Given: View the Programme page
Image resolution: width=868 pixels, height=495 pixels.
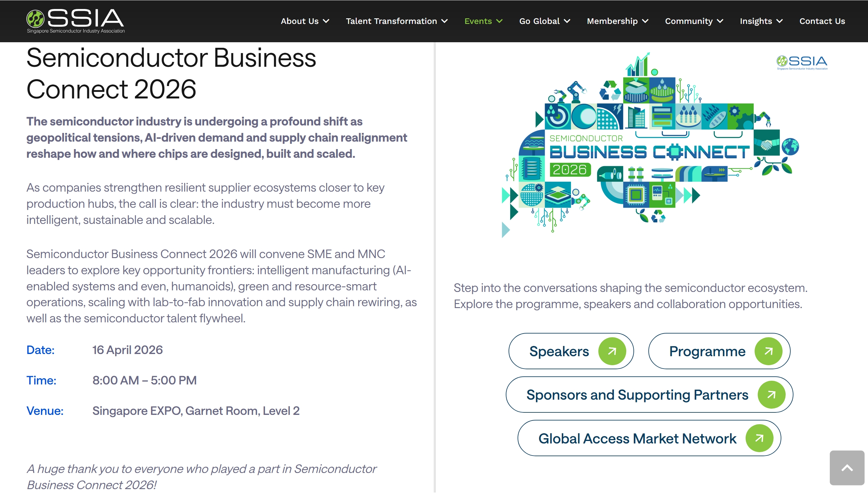Looking at the screenshot, I should click(720, 351).
